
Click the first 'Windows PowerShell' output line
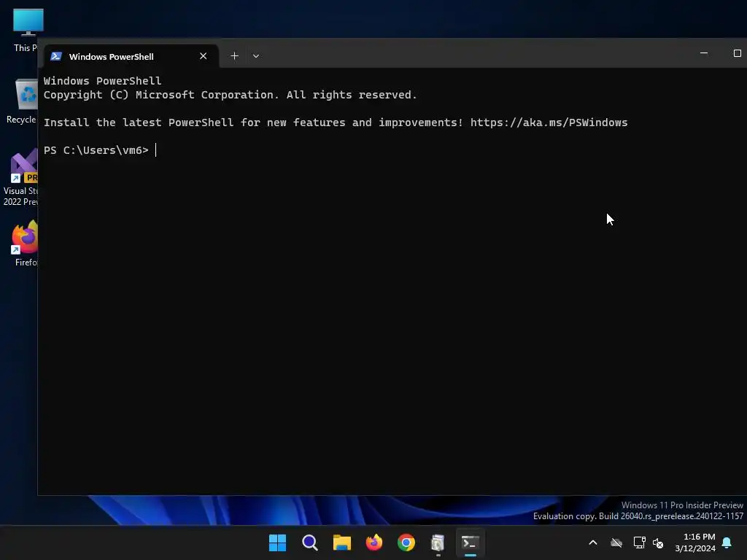[102, 81]
